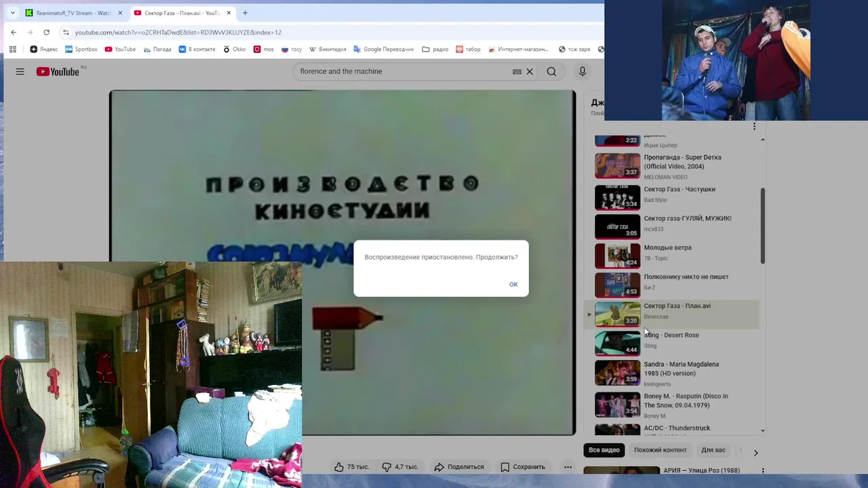The height and width of the screenshot is (488, 868).
Task: Click playlist scrollbar down arrow
Action: (763, 430)
